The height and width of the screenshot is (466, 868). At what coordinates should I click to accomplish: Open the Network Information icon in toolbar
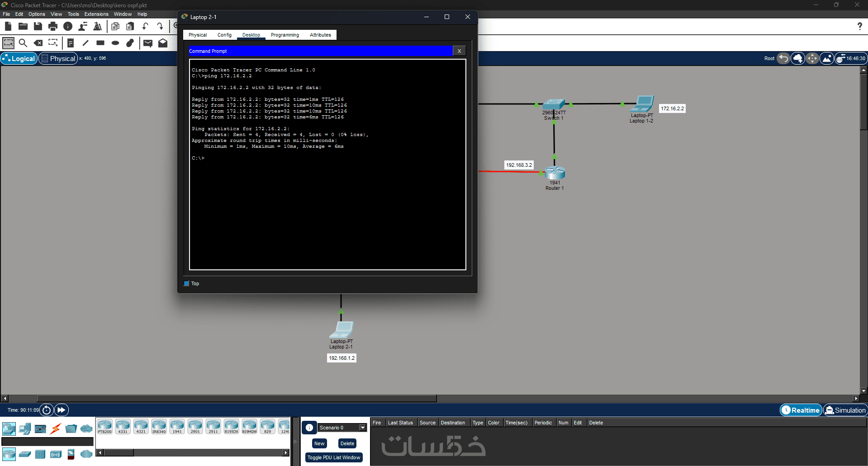pyautogui.click(x=68, y=26)
